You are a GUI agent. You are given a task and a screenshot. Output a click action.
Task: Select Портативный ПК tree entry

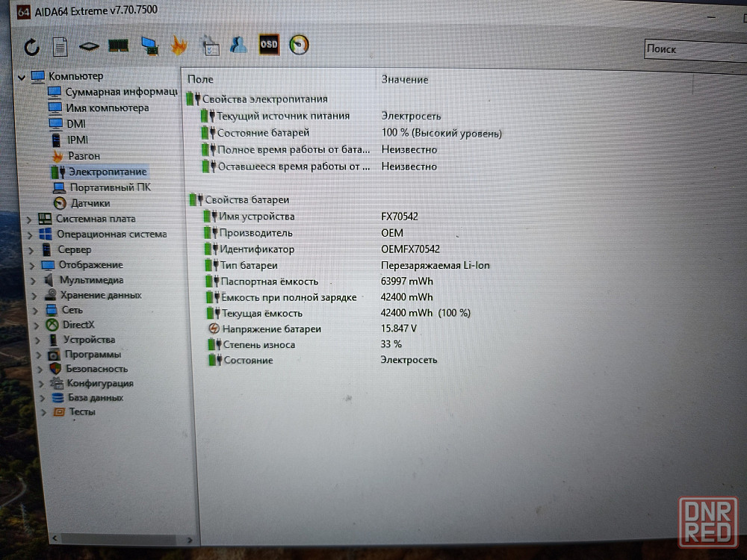point(110,187)
